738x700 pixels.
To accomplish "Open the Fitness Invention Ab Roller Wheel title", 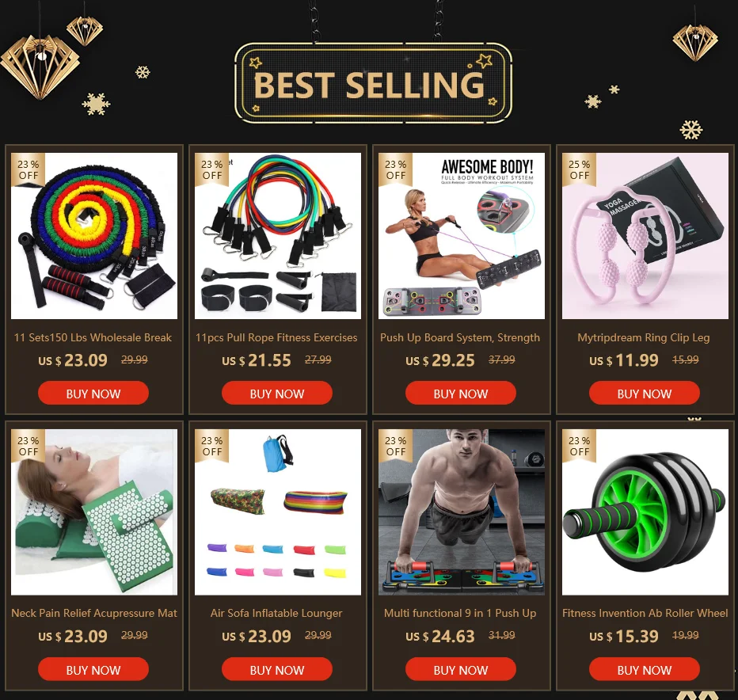I will (x=645, y=614).
